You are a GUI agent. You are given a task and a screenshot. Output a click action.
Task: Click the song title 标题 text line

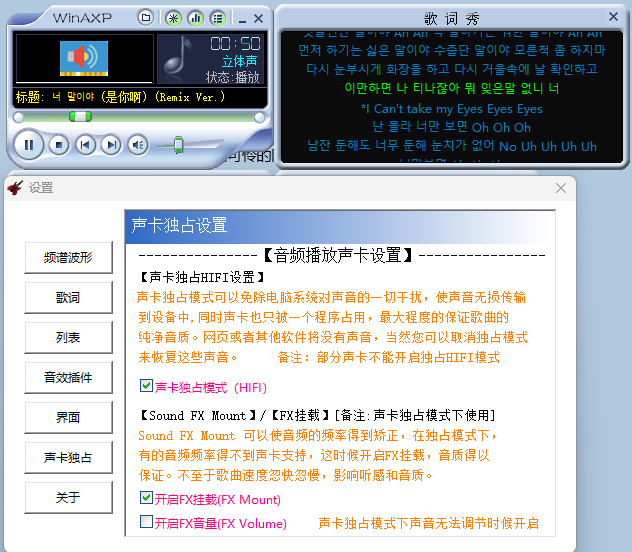120,97
